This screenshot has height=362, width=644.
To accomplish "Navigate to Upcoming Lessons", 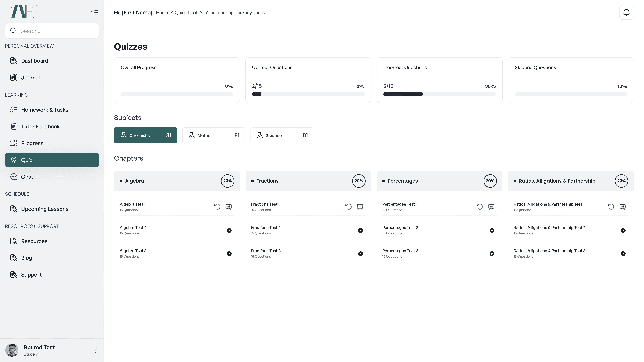I will (x=45, y=209).
